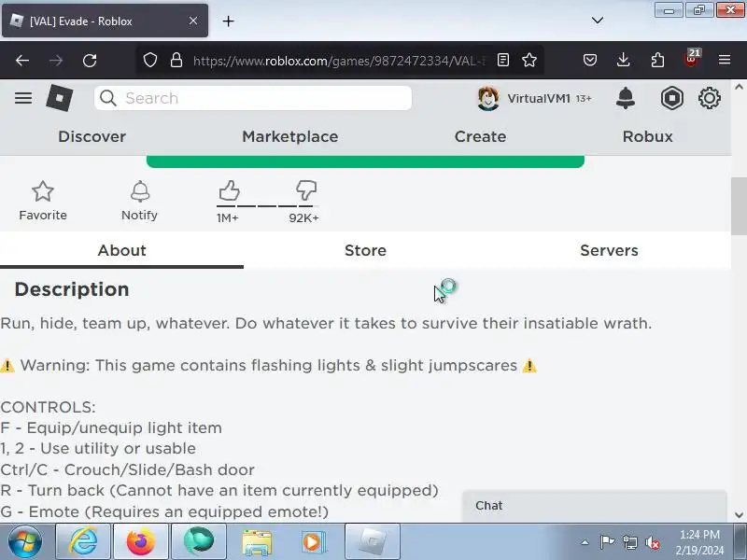747x560 pixels.
Task: Open the Chat panel header
Action: click(x=594, y=506)
